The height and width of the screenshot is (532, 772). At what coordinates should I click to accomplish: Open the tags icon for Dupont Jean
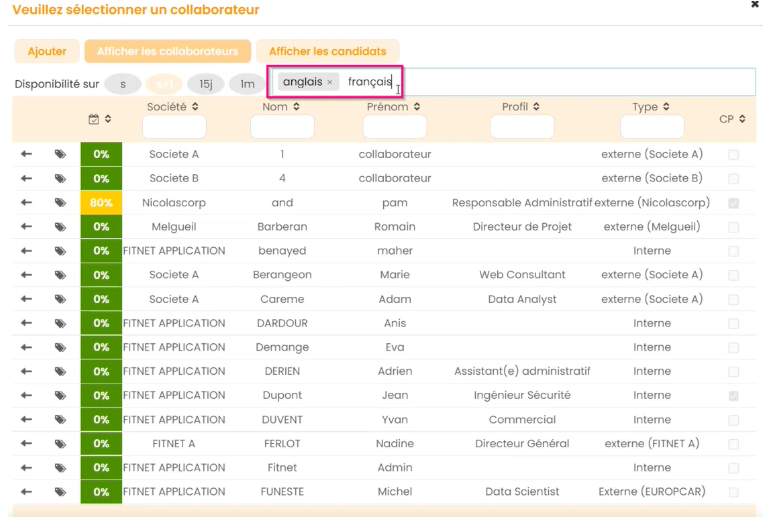[60, 396]
